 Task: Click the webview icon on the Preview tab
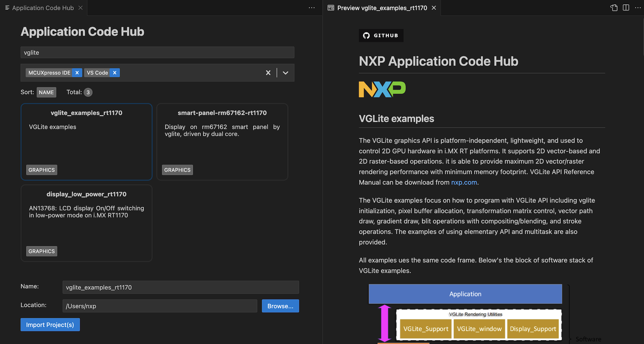point(330,8)
